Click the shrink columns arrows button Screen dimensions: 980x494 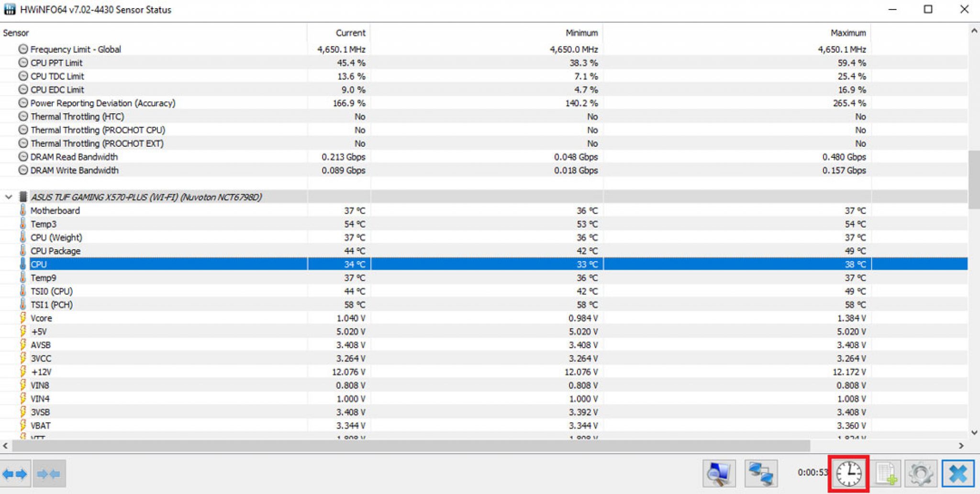coord(49,473)
